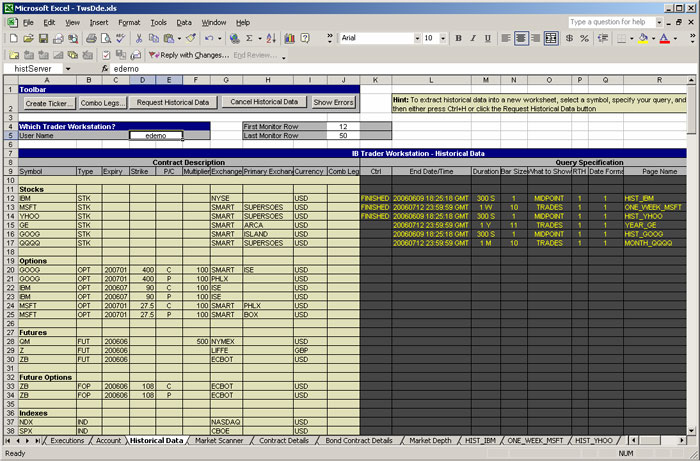Click the New workbook icon
The width and height of the screenshot is (700, 461).
(x=13, y=39)
